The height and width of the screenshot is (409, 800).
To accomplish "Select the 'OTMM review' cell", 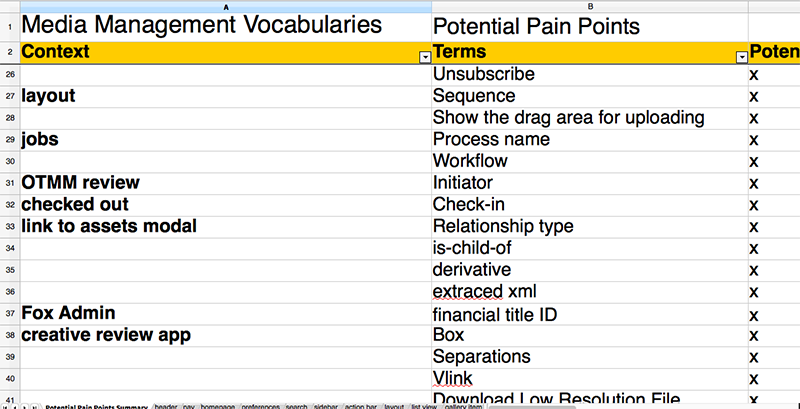I will click(80, 182).
